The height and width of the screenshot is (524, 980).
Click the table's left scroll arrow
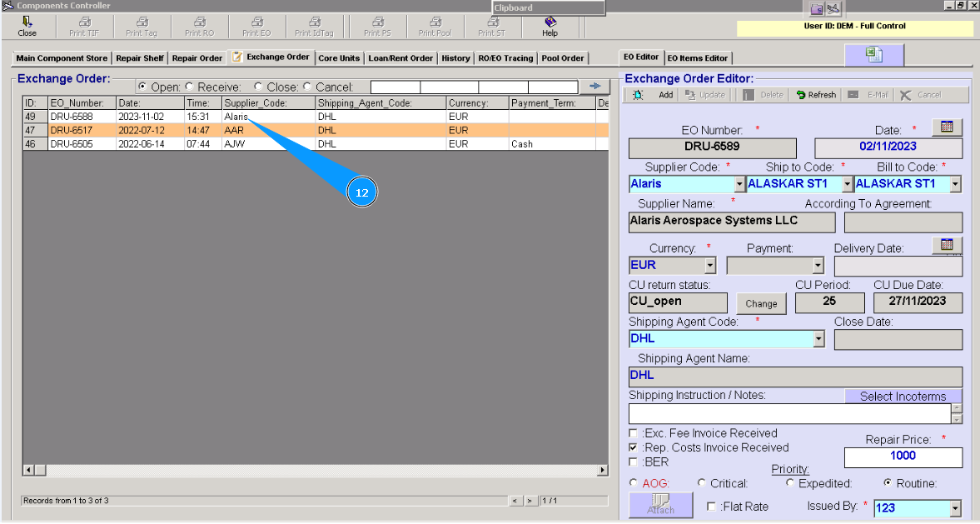(29, 470)
